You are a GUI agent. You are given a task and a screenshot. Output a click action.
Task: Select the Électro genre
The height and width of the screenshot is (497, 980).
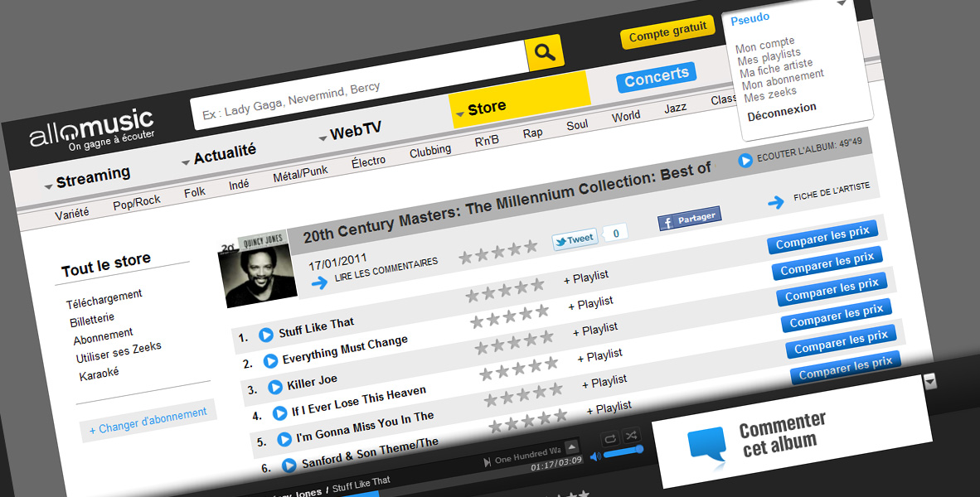[368, 162]
